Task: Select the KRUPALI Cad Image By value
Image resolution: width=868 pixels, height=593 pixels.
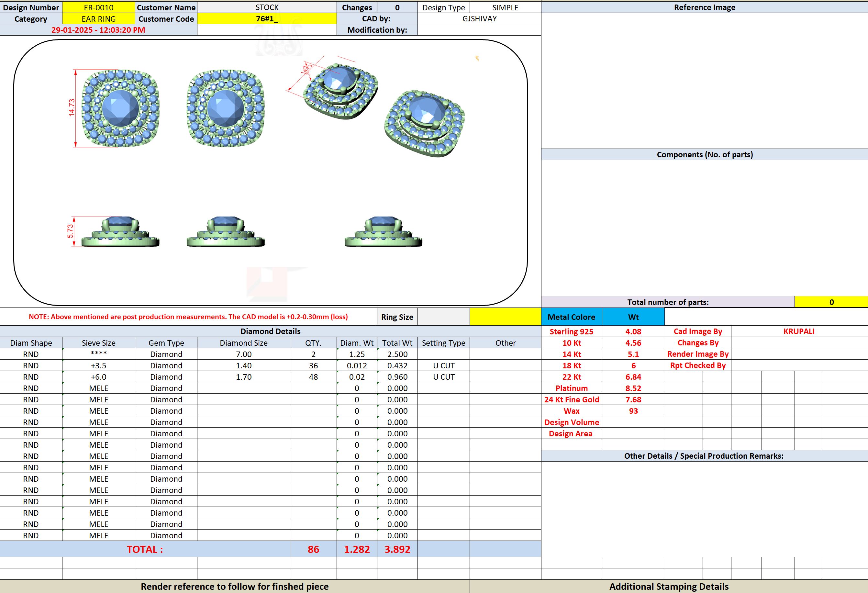Action: (x=799, y=331)
